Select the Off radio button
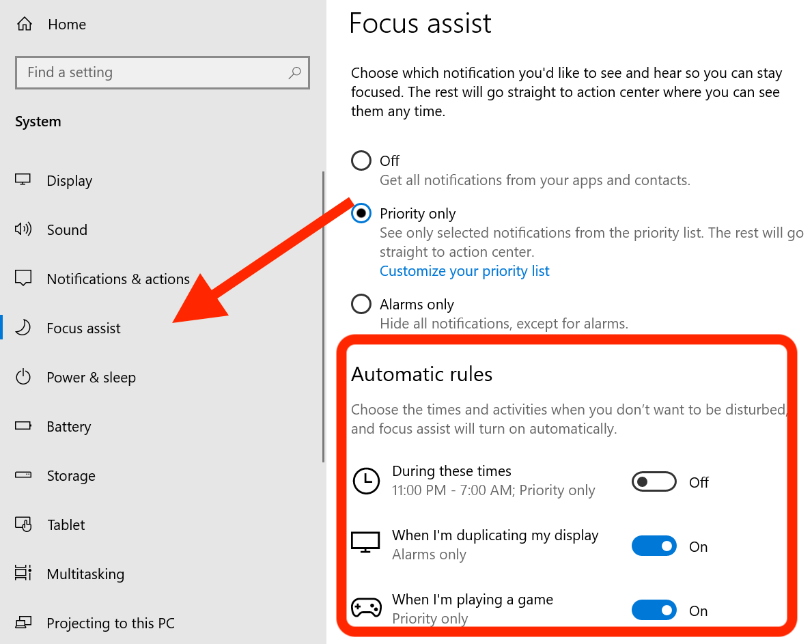This screenshot has height=644, width=812. [x=361, y=160]
